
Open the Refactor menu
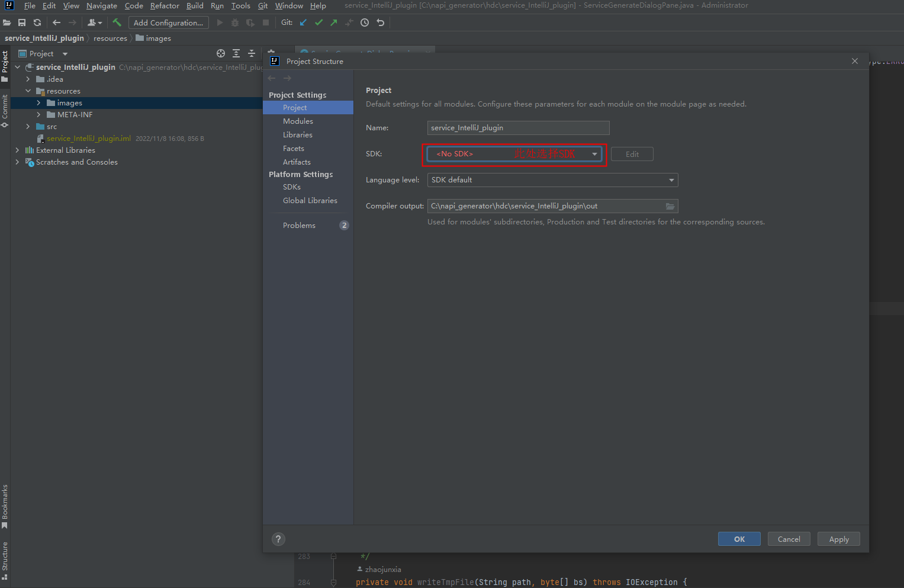pos(165,6)
